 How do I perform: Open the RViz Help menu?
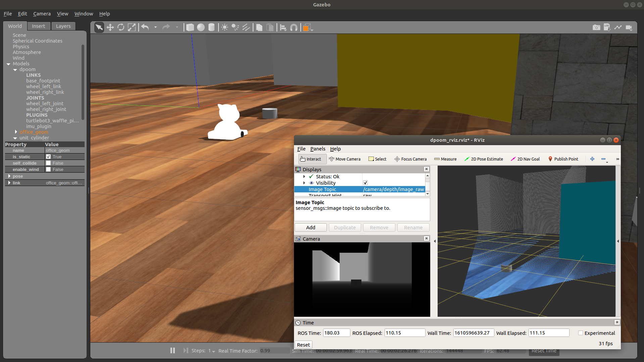pos(335,149)
